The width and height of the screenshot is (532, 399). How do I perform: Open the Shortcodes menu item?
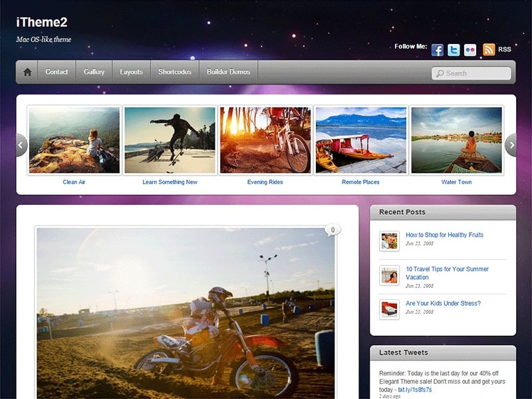[175, 72]
